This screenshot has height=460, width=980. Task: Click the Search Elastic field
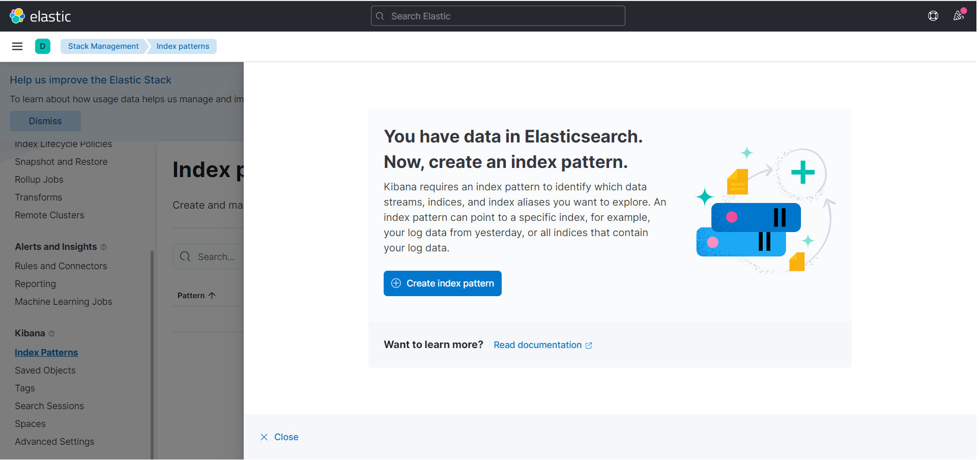(x=498, y=16)
